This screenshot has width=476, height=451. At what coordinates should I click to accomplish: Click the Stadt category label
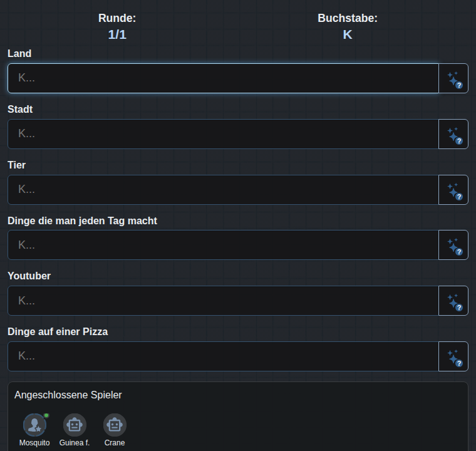pos(20,110)
